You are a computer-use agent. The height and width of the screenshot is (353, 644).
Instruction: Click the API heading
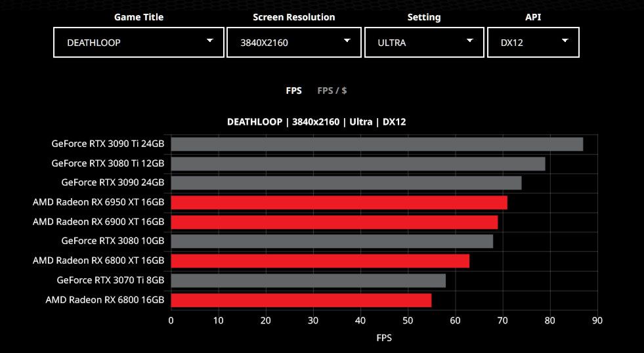(x=533, y=17)
